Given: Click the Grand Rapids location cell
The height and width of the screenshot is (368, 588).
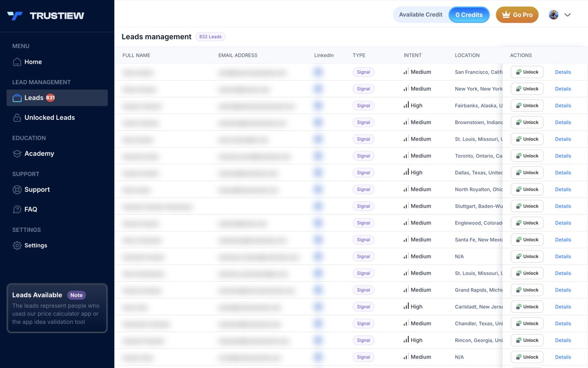Looking at the screenshot, I should [x=479, y=290].
